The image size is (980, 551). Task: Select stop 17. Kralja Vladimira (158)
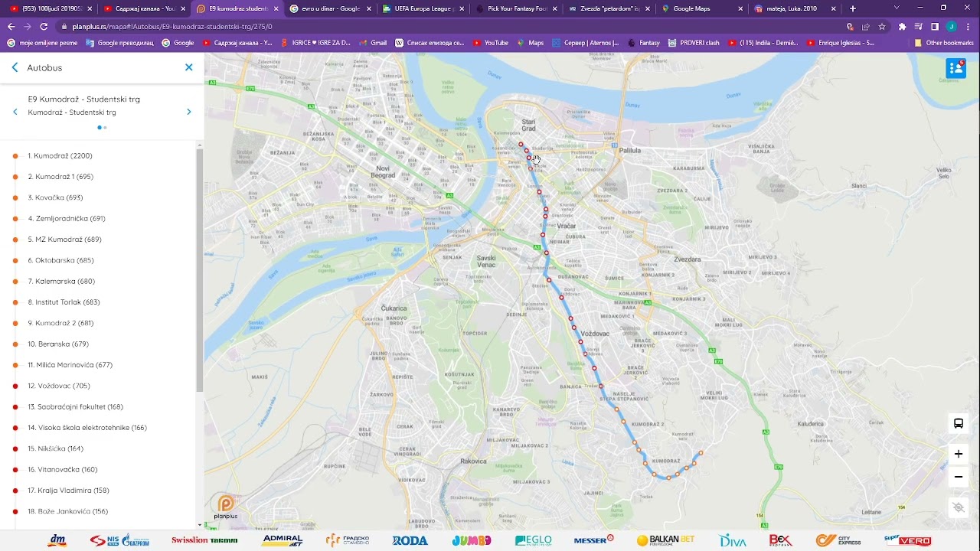pos(68,491)
